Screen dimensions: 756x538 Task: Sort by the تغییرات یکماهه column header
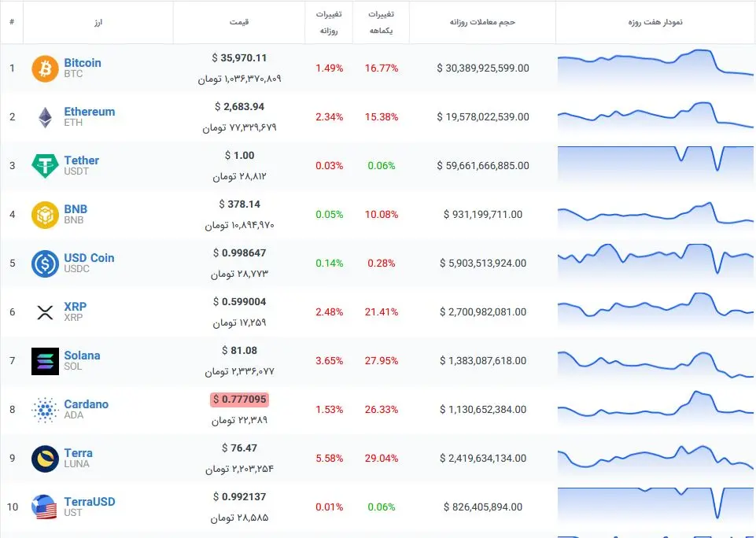(x=382, y=22)
